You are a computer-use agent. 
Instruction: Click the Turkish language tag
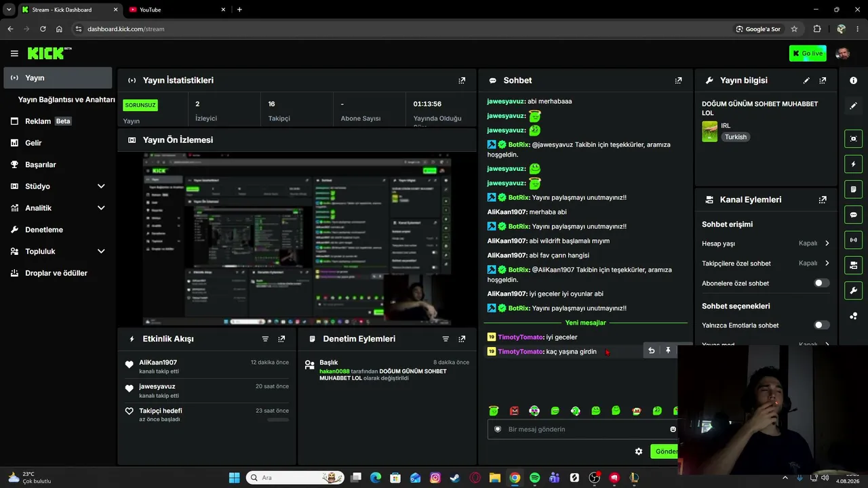[735, 137]
